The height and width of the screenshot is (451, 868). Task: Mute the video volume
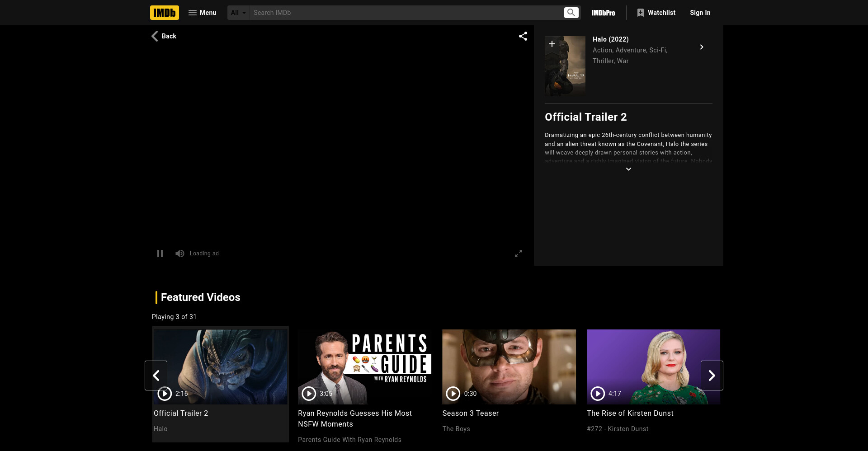(180, 254)
